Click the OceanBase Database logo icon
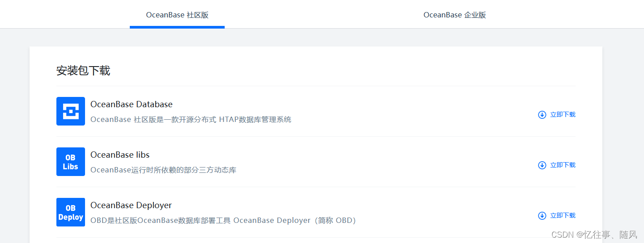The image size is (644, 243). coord(71,111)
